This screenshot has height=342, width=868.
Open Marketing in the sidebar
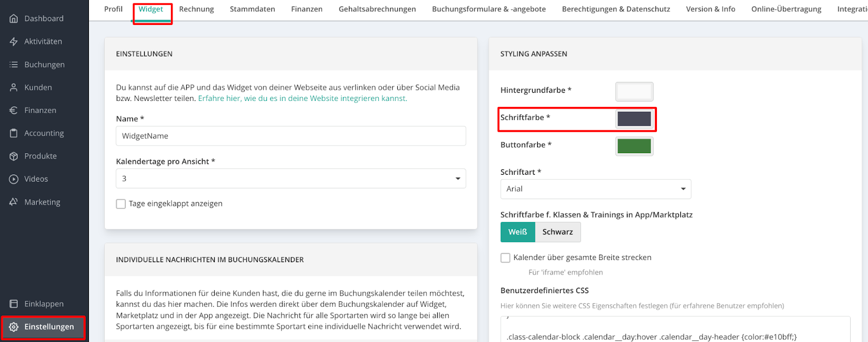pos(42,202)
